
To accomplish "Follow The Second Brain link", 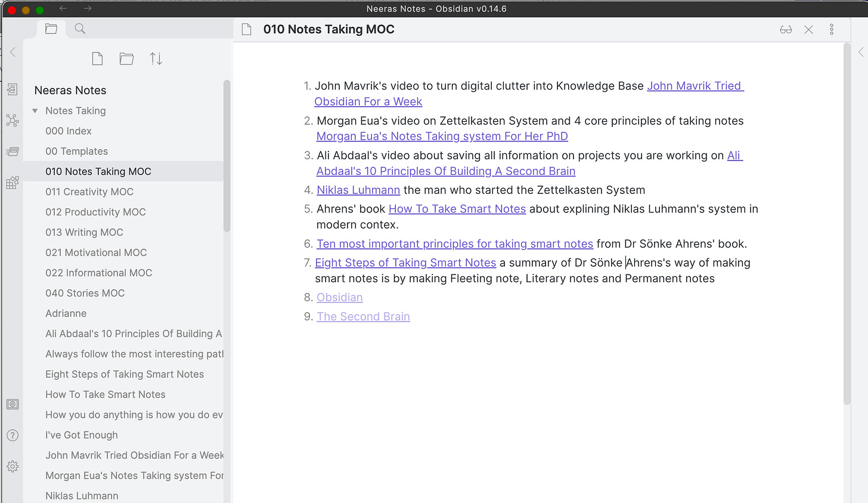I will 363,316.
